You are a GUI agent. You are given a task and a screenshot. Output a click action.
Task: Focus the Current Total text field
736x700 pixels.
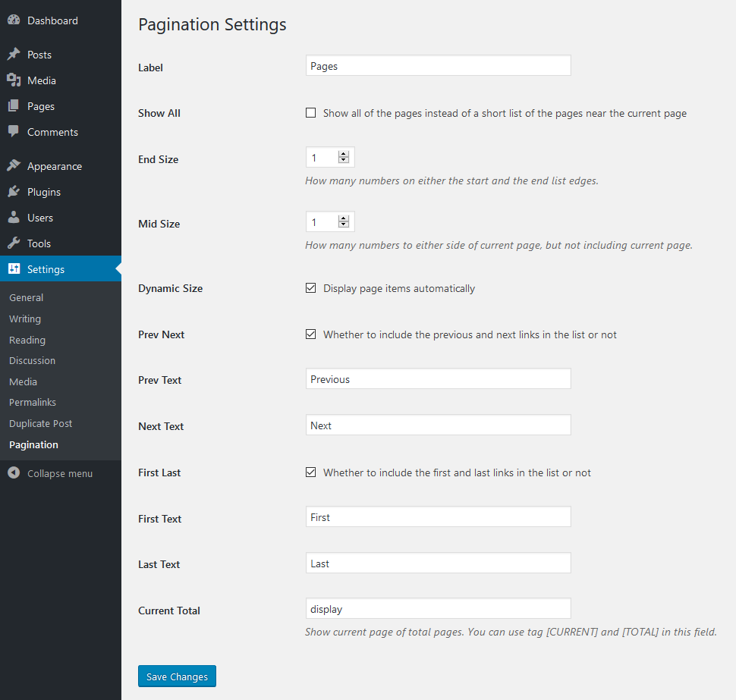click(438, 609)
